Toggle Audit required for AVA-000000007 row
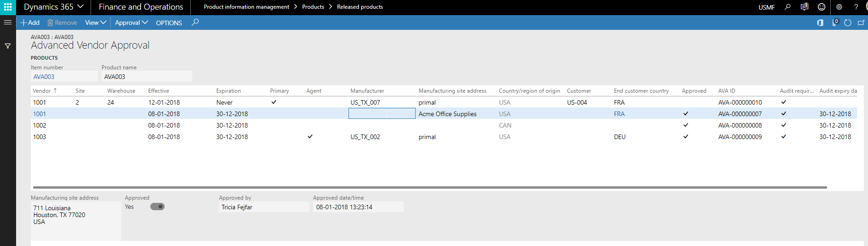Screen dimensions: 868x246 [783, 113]
